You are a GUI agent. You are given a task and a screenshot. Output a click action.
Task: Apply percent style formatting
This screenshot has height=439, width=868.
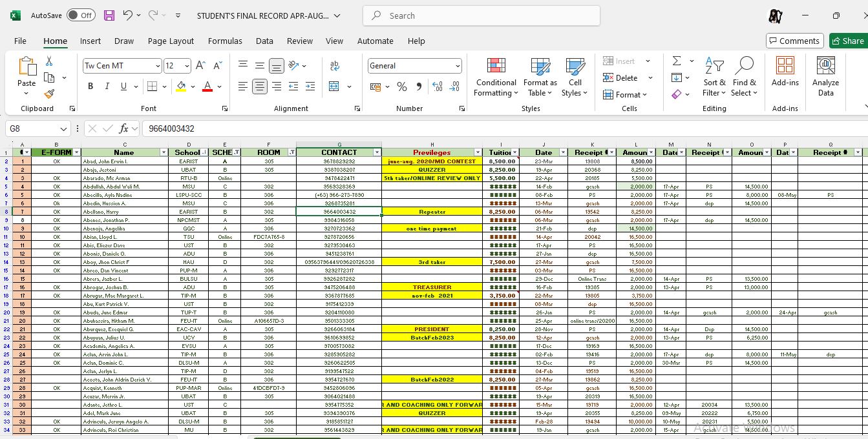pyautogui.click(x=402, y=87)
